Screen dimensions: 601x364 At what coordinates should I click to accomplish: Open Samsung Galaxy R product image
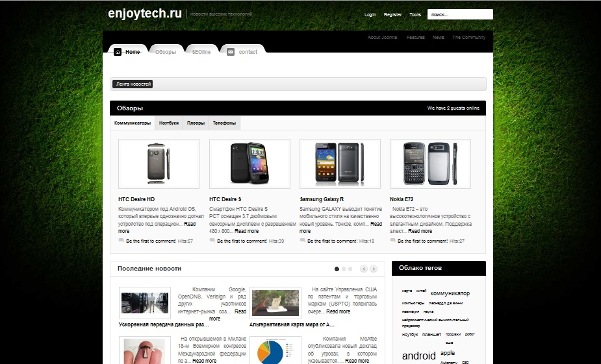click(340, 164)
